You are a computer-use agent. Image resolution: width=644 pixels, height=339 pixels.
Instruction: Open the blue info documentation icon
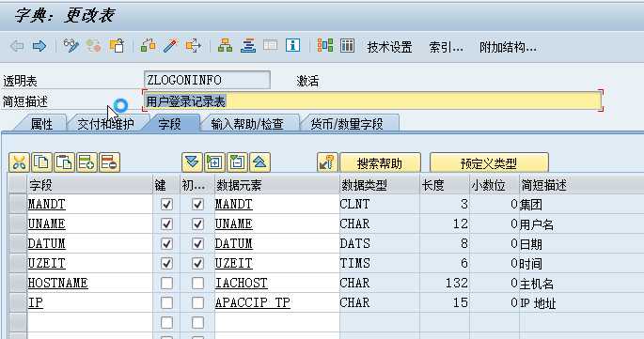[x=292, y=46]
